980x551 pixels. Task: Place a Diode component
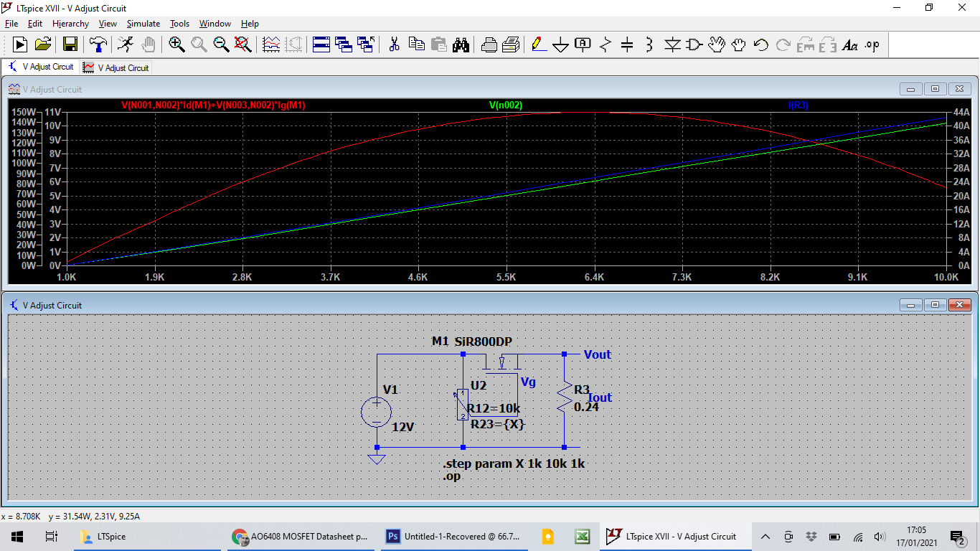click(x=672, y=44)
